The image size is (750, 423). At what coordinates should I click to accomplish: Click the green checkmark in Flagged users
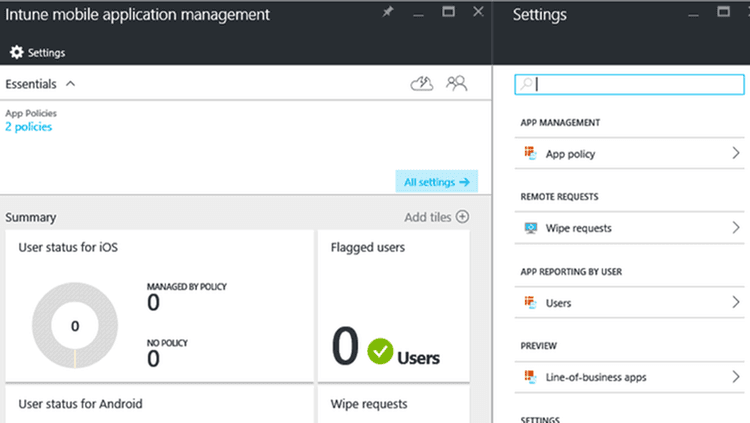click(379, 351)
